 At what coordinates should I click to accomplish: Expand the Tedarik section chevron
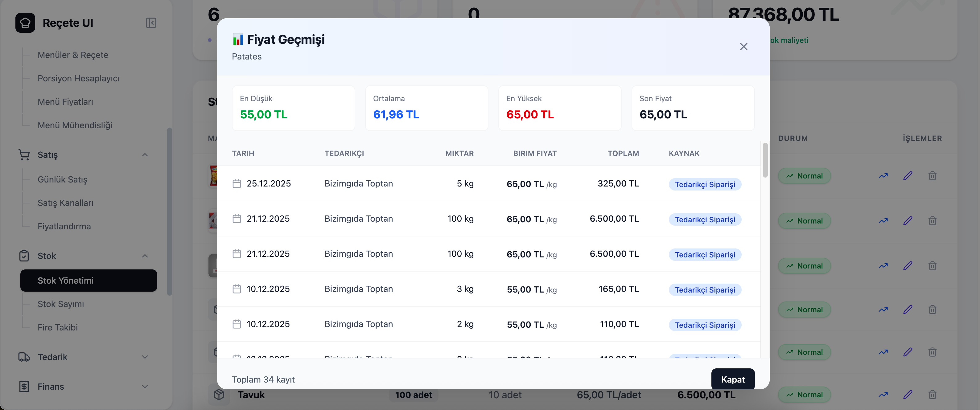tap(145, 357)
